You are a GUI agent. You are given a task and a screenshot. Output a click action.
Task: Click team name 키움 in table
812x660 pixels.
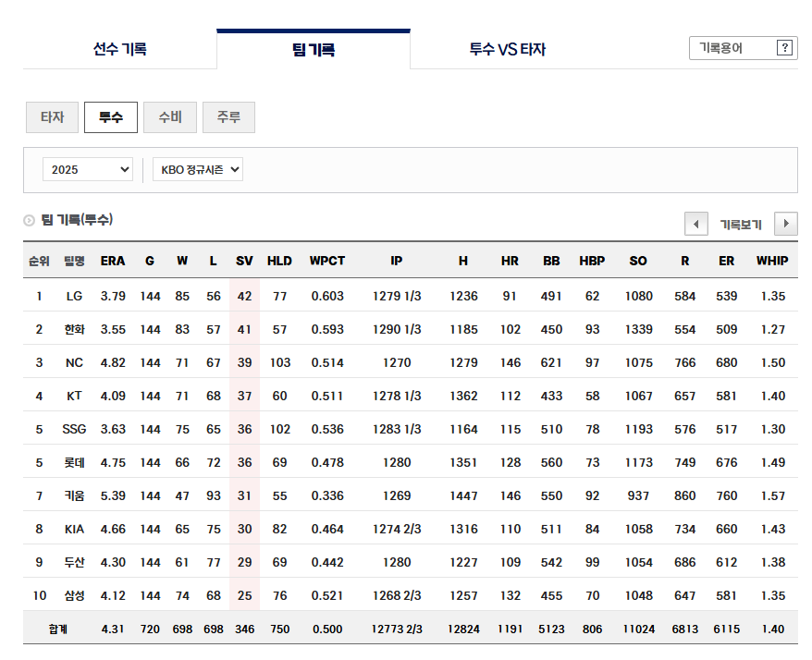pyautogui.click(x=74, y=495)
